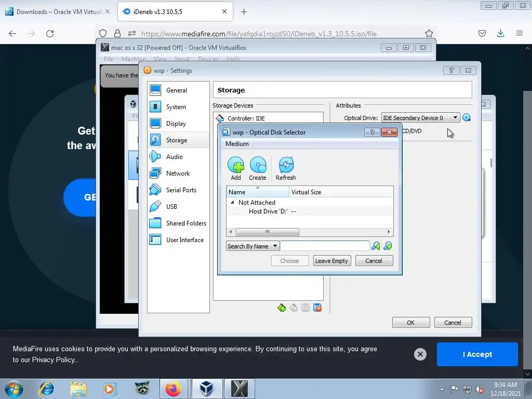Image resolution: width=532 pixels, height=399 pixels.
Task: Launch Internet Explorer from taskbar
Action: [x=46, y=389]
